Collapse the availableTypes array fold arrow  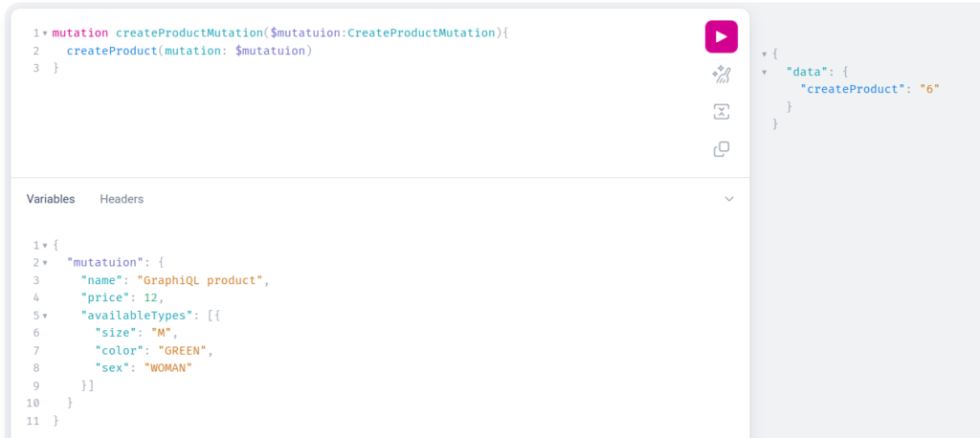45,316
